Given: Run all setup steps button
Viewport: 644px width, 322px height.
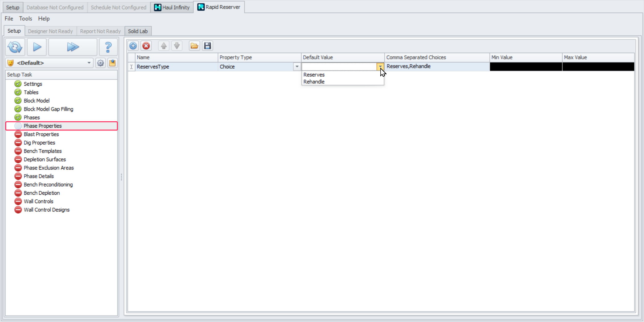Looking at the screenshot, I should click(x=73, y=47).
